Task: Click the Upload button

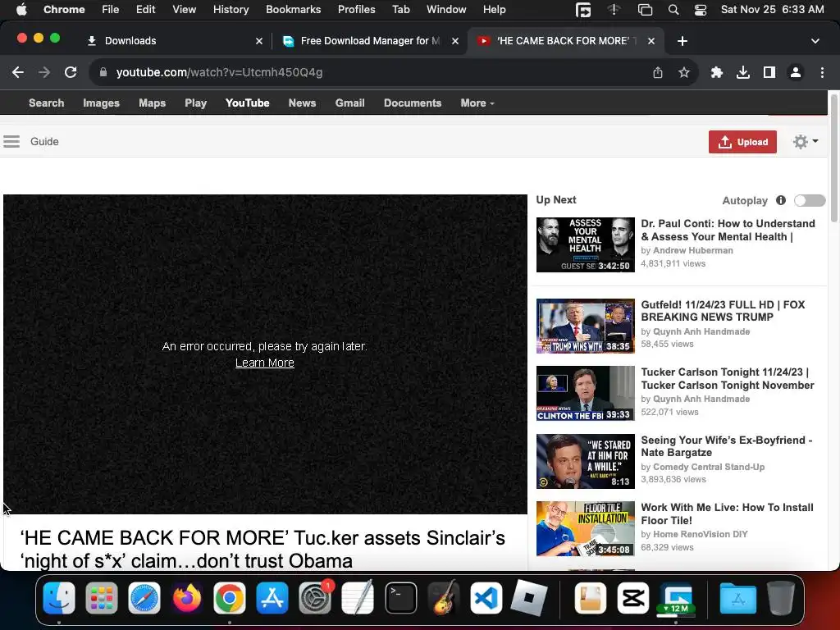Action: coord(742,142)
